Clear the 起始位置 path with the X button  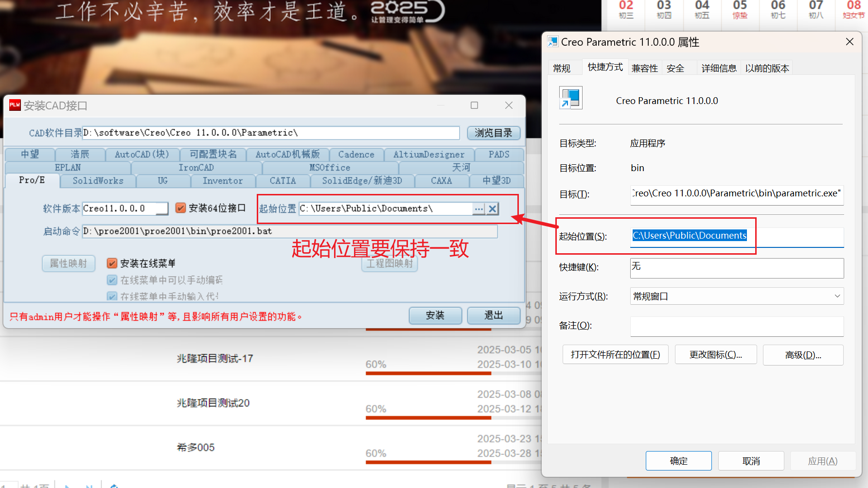[493, 209]
